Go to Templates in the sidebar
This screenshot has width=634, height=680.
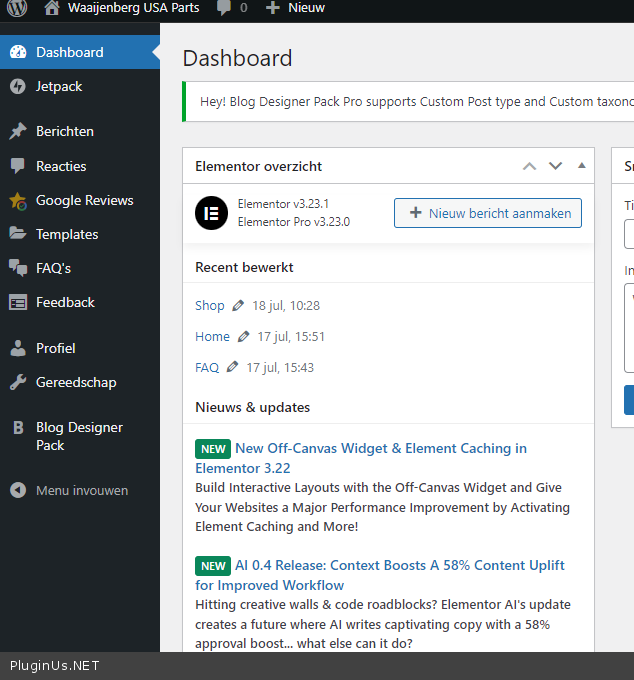(x=67, y=234)
